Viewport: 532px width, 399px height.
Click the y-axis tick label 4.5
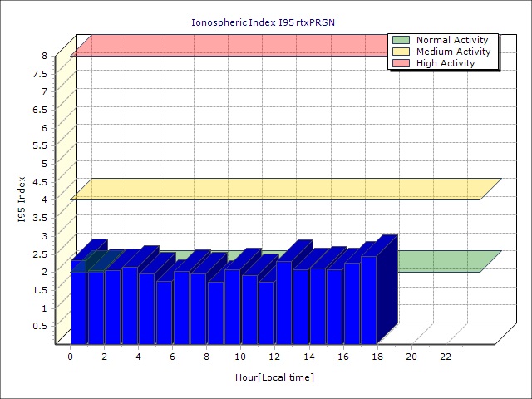coord(42,181)
